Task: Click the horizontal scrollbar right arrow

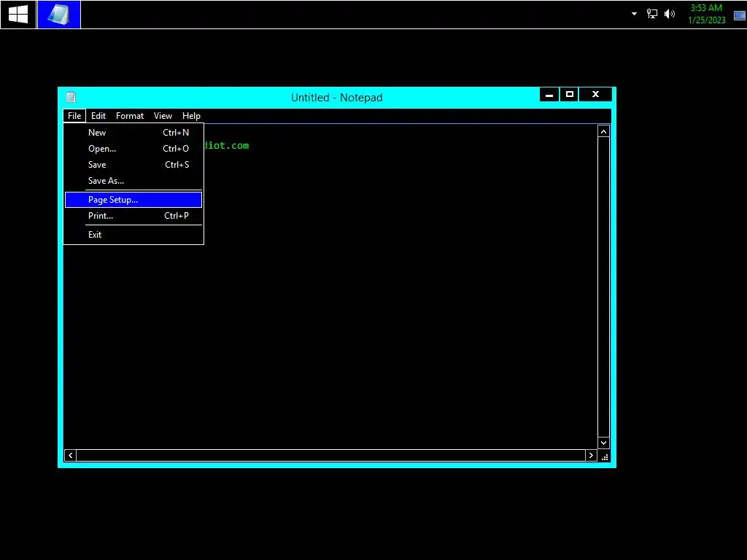Action: click(591, 456)
